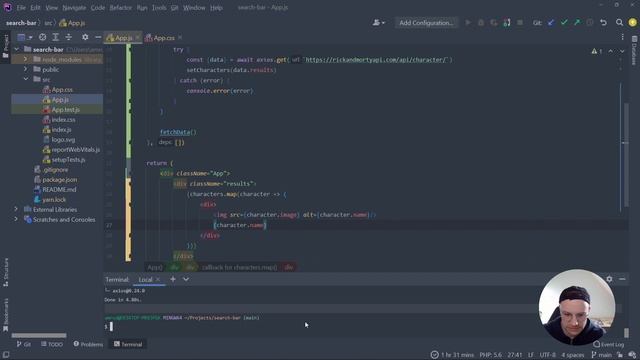Screen dimensions: 640x360
Task: Toggle the Git tool window at bottom
Action: [24, 344]
